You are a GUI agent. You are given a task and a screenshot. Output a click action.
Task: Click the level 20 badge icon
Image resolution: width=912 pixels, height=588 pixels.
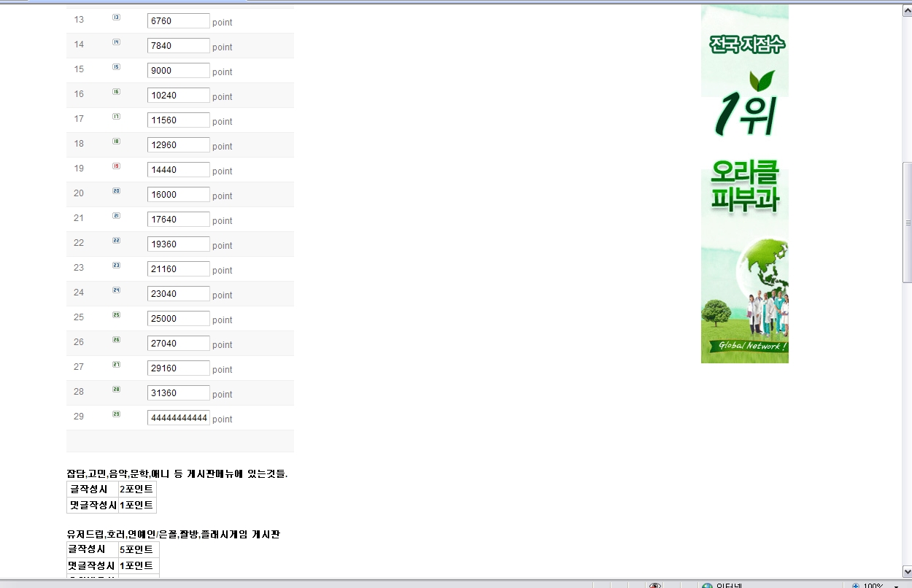116,190
